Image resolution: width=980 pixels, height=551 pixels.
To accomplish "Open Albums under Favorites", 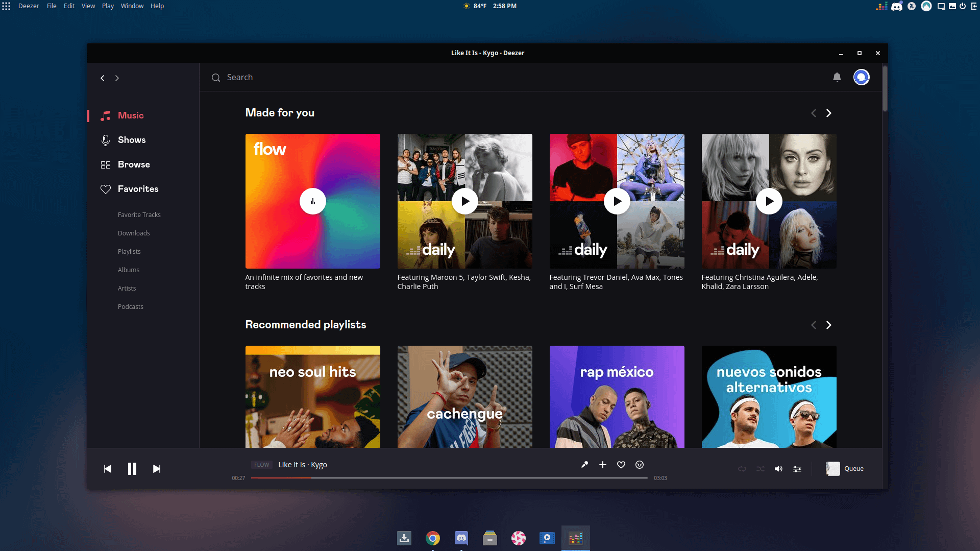I will point(128,270).
